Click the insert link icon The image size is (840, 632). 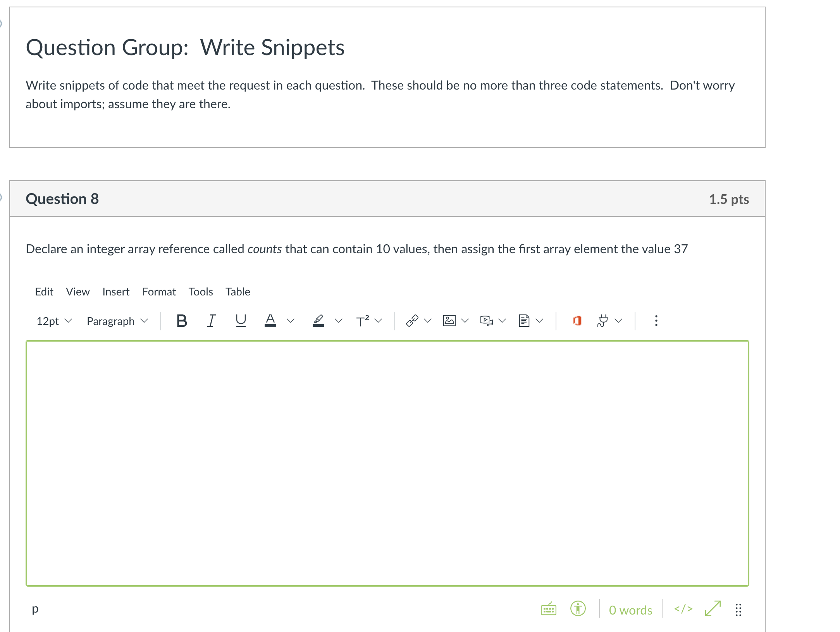tap(412, 321)
